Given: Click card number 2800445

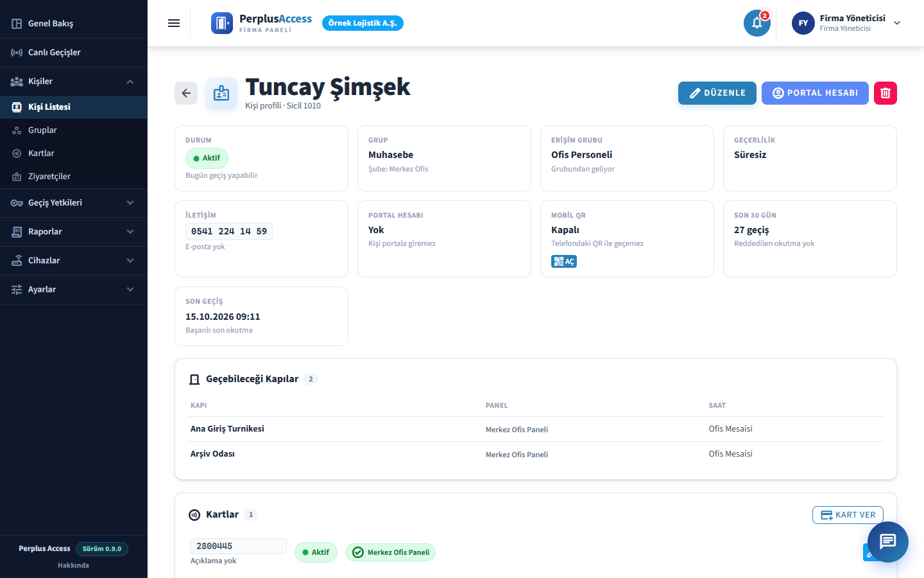Looking at the screenshot, I should pyautogui.click(x=238, y=546).
